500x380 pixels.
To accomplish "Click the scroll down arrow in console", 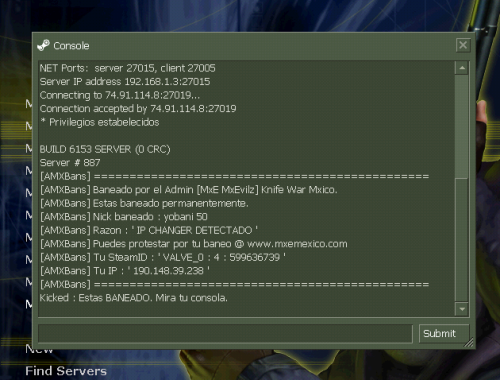I will (x=462, y=309).
